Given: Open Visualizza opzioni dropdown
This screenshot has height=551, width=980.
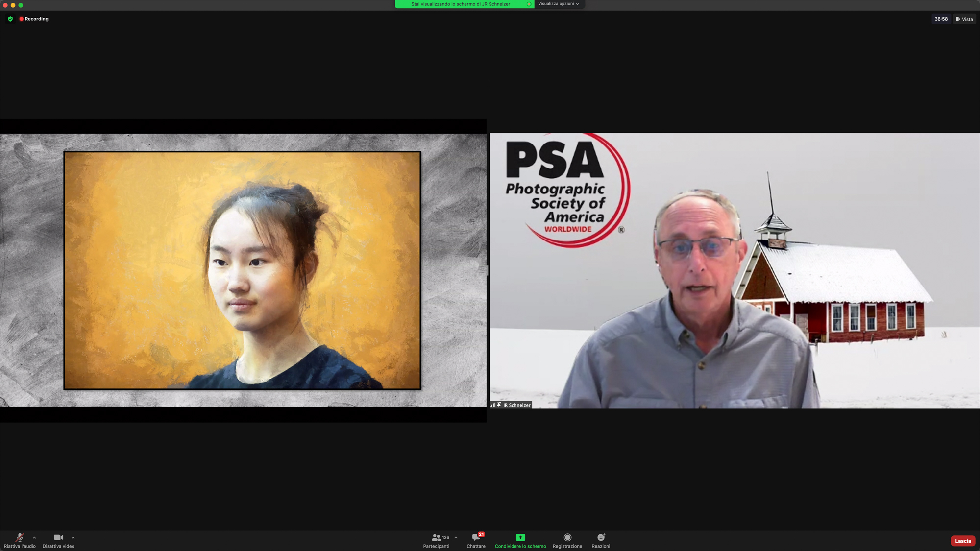Looking at the screenshot, I should 559,4.
